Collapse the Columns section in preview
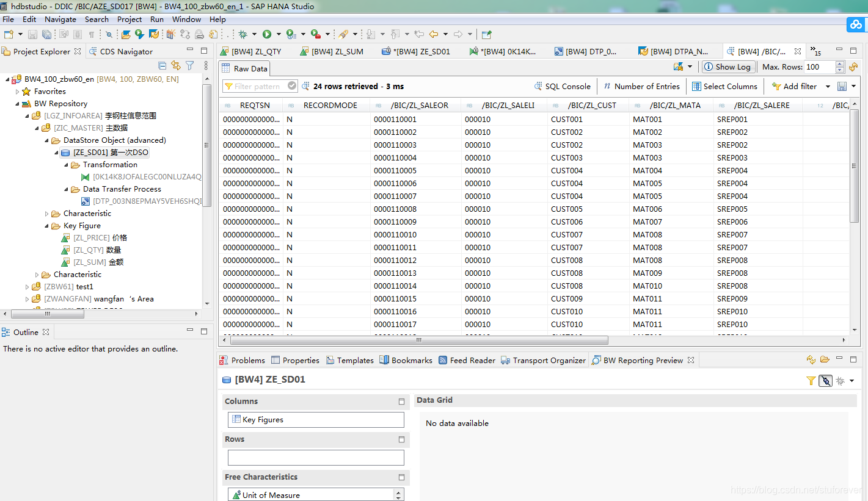The width and height of the screenshot is (868, 501). pyautogui.click(x=401, y=402)
